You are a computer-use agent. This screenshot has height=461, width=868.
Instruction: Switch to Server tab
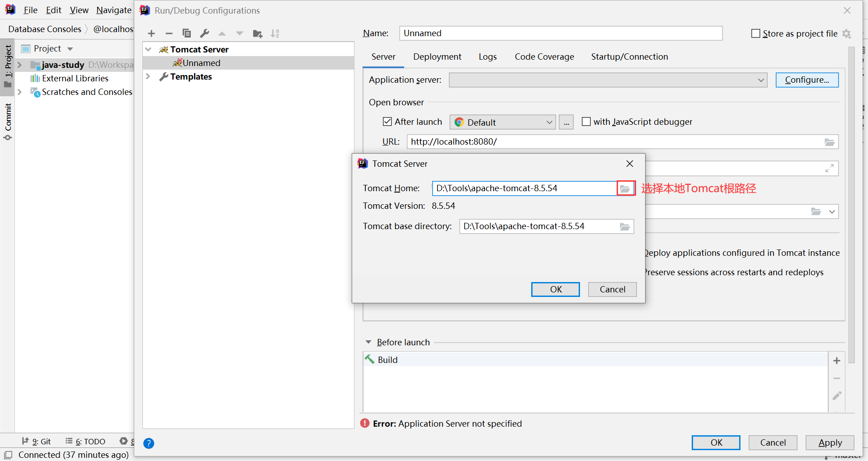[x=383, y=56]
